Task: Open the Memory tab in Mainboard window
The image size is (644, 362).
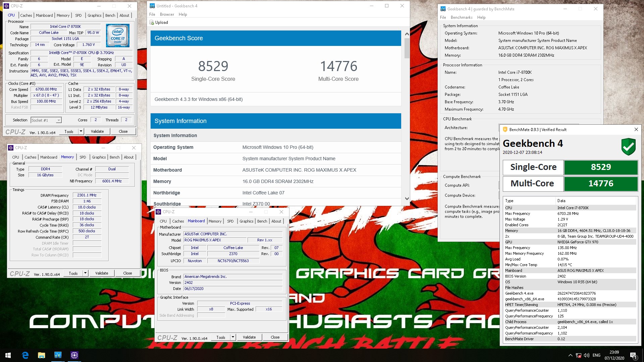Action: pyautogui.click(x=215, y=221)
